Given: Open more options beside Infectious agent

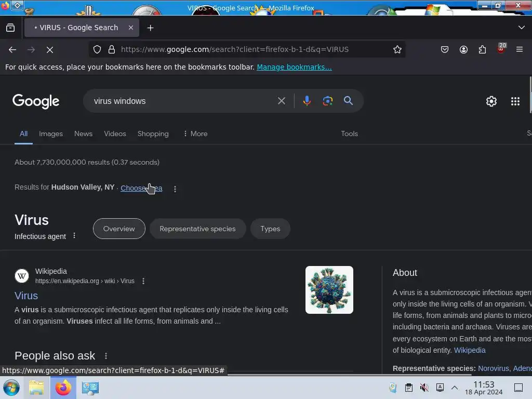Looking at the screenshot, I should click(74, 235).
